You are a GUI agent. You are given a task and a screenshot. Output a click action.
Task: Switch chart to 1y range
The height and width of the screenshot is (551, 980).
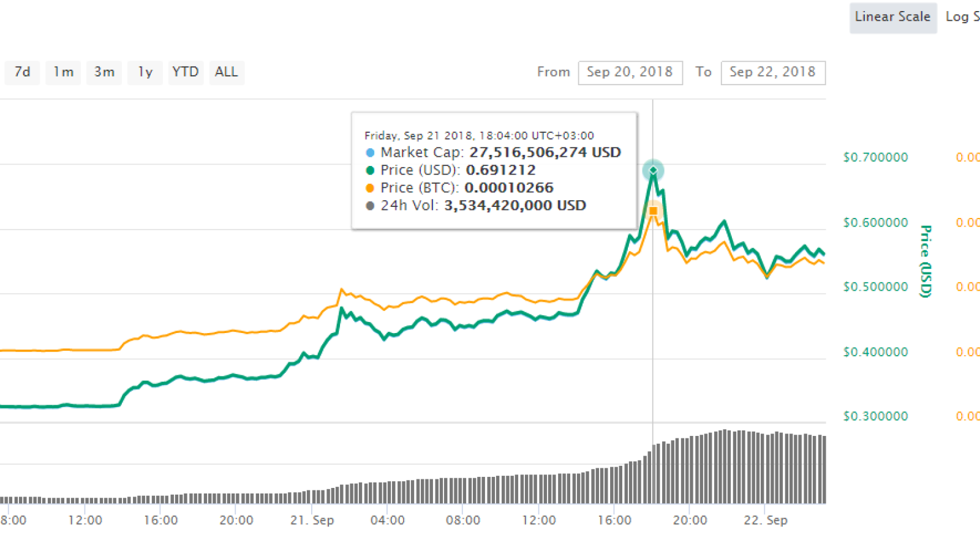[x=145, y=72]
